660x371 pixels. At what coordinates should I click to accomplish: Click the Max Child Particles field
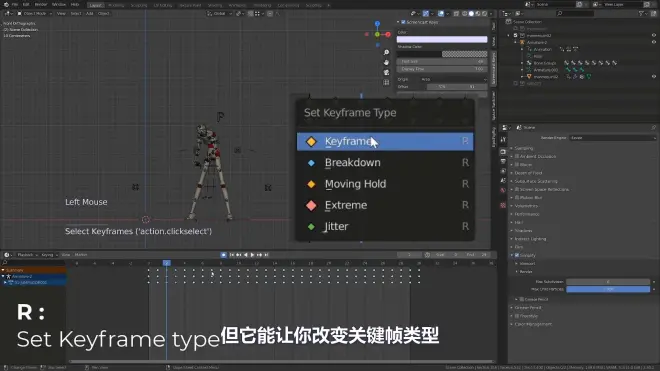tap(608, 289)
